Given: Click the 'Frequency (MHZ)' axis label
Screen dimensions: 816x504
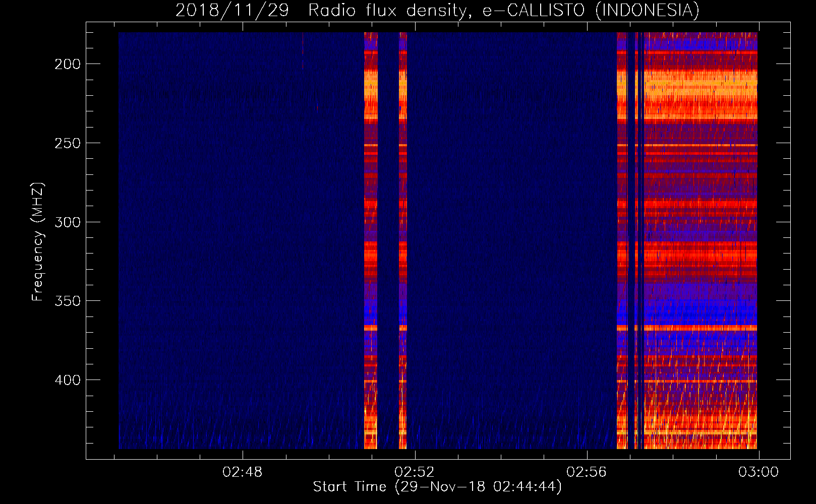Looking at the screenshot, I should [x=38, y=242].
